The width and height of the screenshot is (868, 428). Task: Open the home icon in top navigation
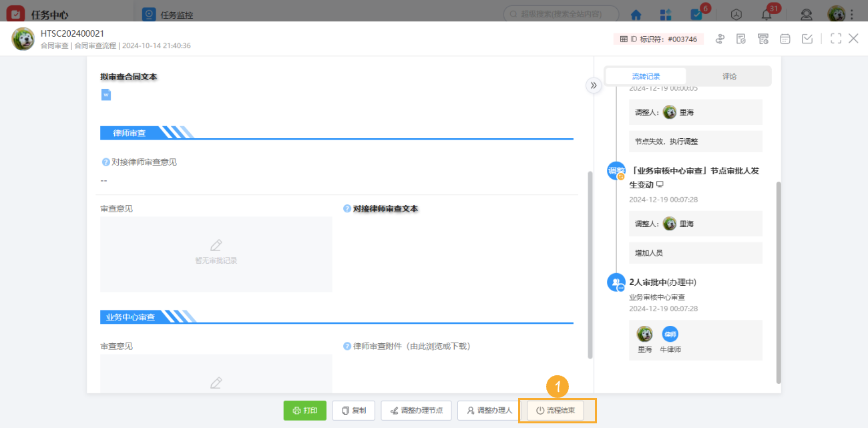tap(636, 14)
